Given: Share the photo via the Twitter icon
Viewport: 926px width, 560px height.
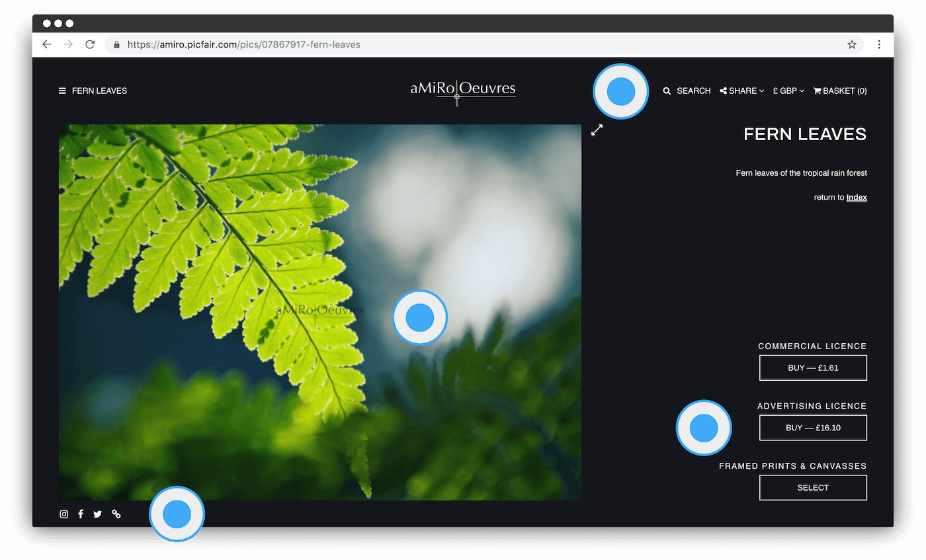Looking at the screenshot, I should 97,514.
